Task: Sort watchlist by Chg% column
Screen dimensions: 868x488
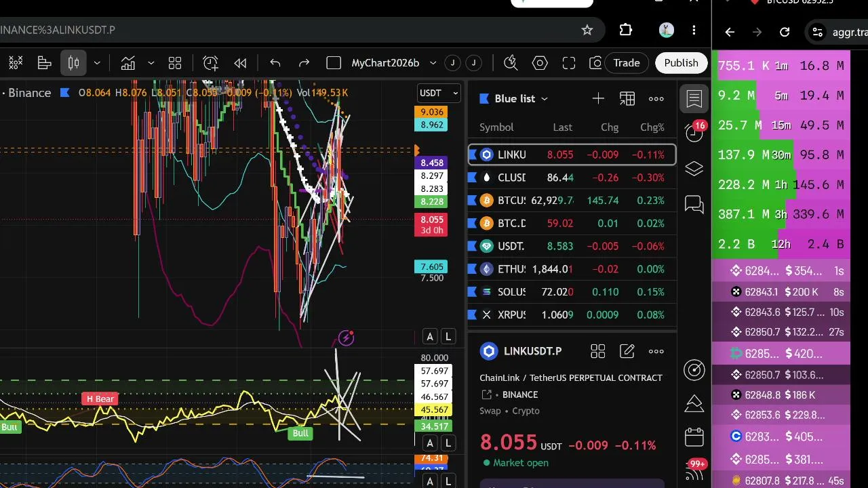Action: coord(652,127)
